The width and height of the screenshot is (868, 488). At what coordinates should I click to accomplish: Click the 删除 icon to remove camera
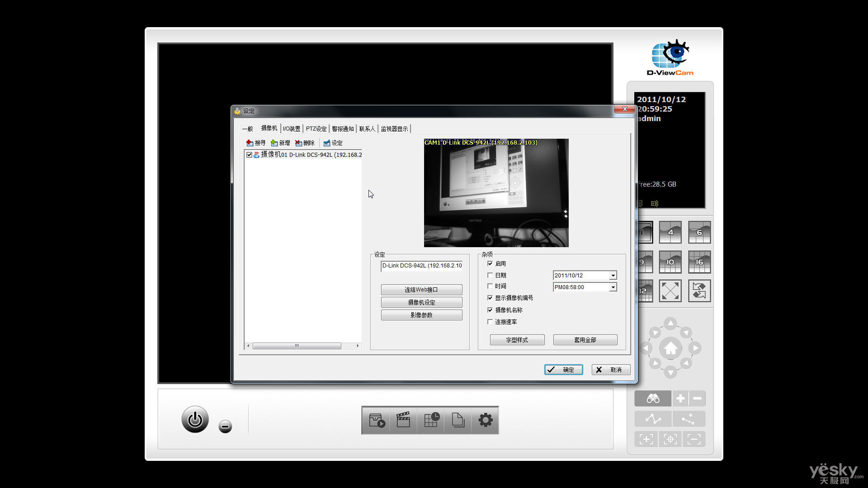[304, 142]
